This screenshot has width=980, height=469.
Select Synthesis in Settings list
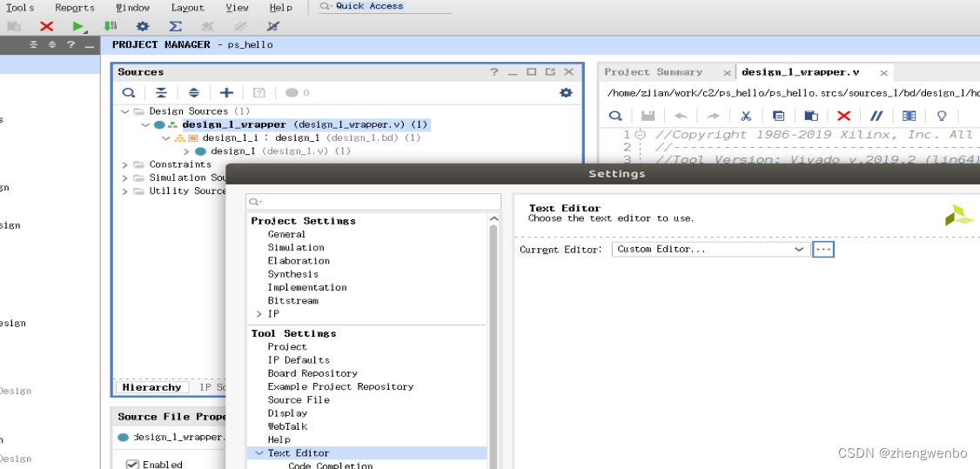pos(293,274)
